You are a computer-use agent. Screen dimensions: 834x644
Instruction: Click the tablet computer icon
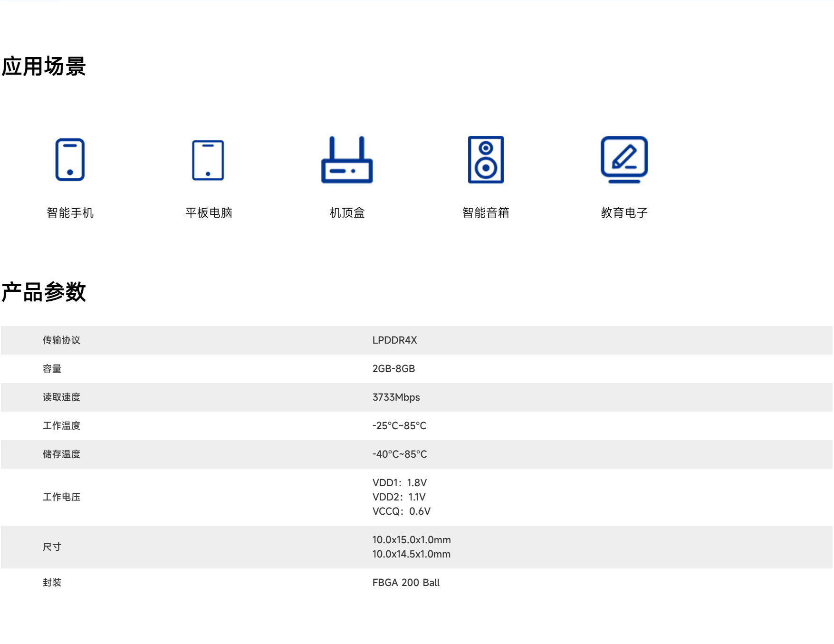coord(208,160)
